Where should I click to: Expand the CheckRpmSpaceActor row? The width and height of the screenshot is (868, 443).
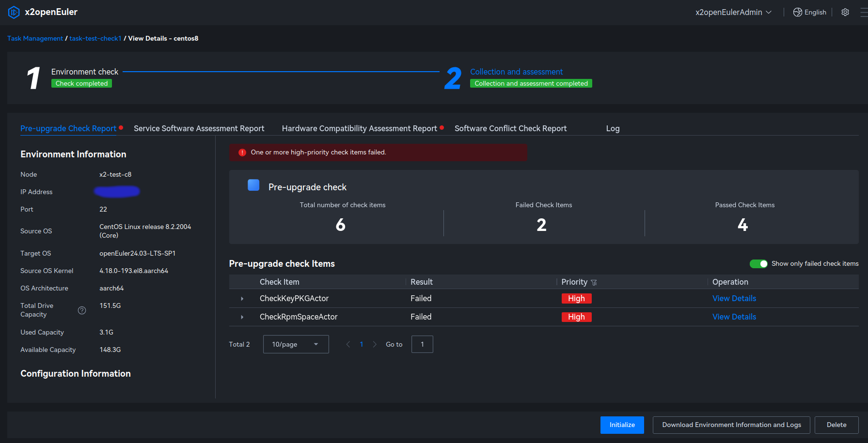242,317
